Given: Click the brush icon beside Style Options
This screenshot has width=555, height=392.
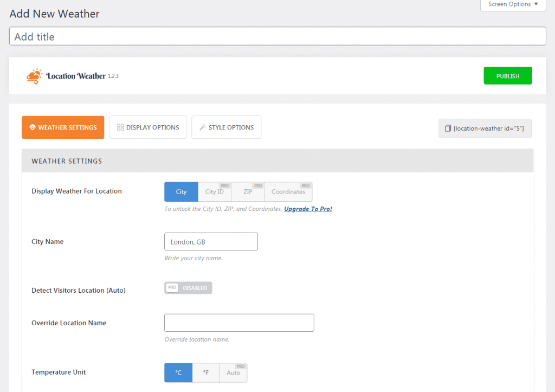Looking at the screenshot, I should point(203,127).
